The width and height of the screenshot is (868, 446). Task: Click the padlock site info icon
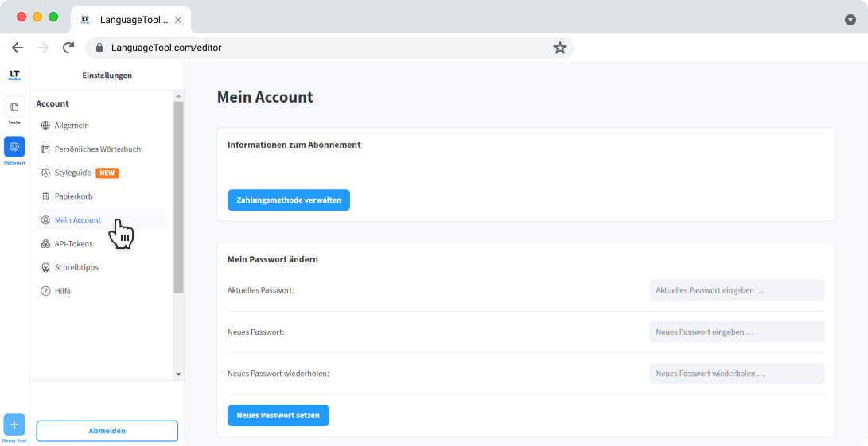pos(99,48)
